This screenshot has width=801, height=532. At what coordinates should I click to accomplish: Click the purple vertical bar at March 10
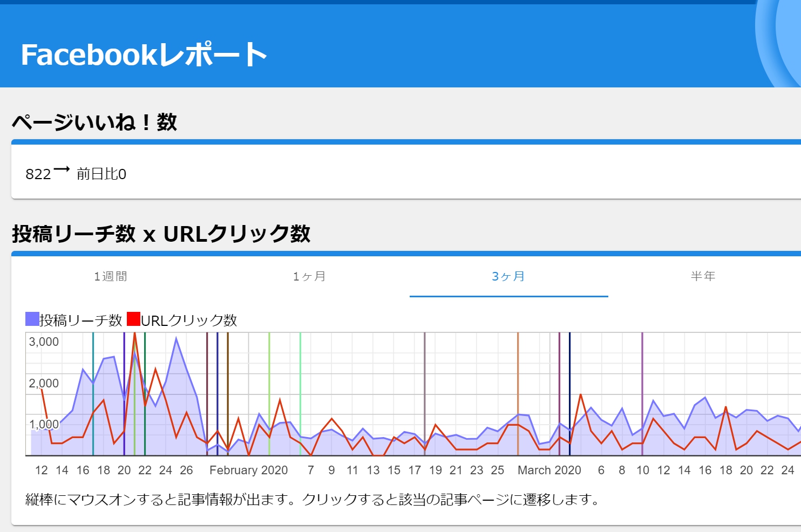pos(642,394)
